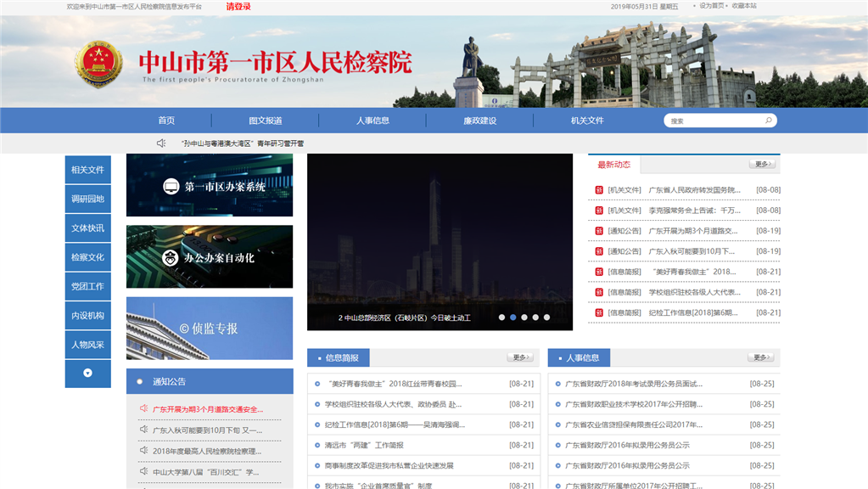Click the 设为首页 link

(x=711, y=6)
